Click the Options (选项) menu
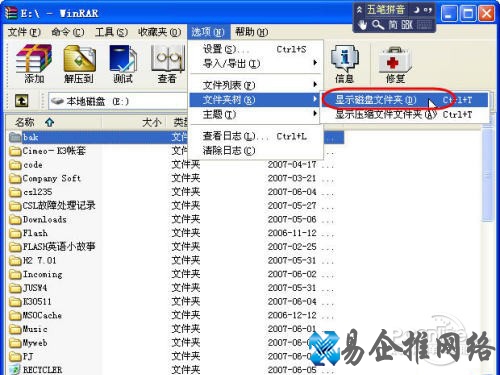 coord(208,32)
